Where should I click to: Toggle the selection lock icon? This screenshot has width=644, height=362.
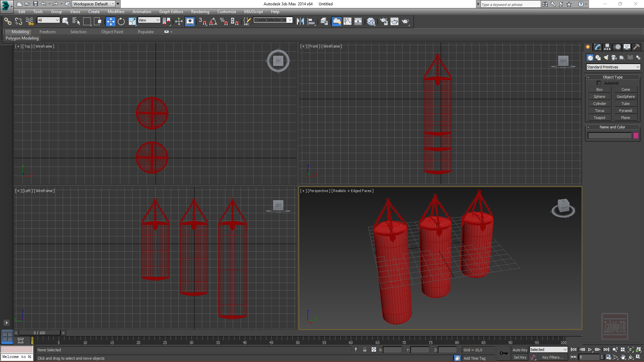pyautogui.click(x=365, y=350)
